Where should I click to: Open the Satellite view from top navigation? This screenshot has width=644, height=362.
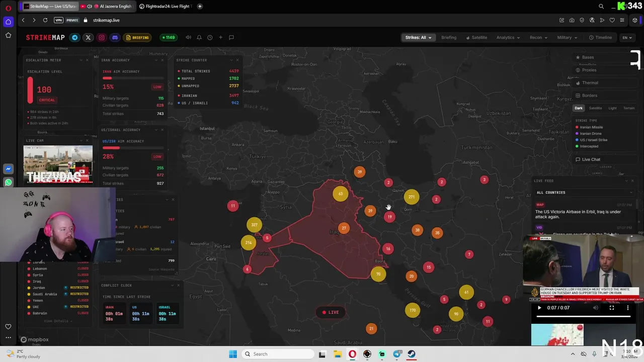(x=476, y=37)
